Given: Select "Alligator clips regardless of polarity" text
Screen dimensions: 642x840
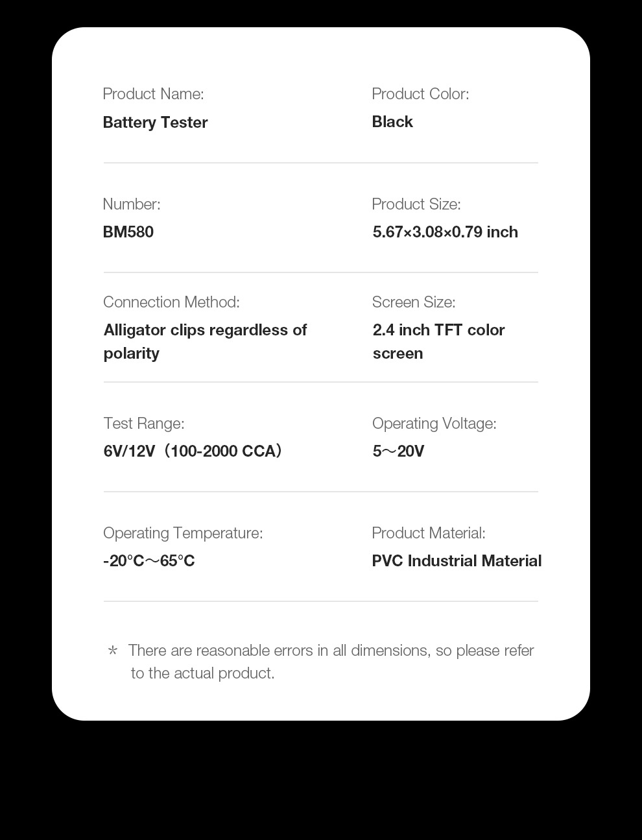Looking at the screenshot, I should [205, 341].
